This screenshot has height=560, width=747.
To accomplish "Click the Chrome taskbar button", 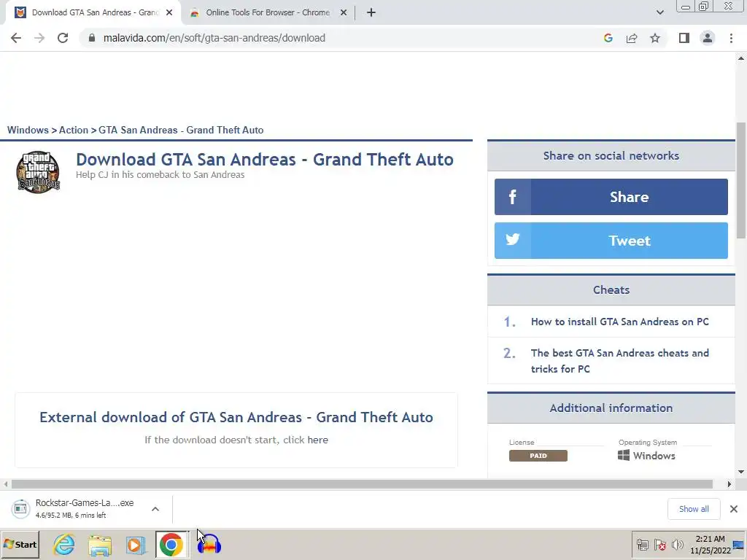I will click(171, 545).
